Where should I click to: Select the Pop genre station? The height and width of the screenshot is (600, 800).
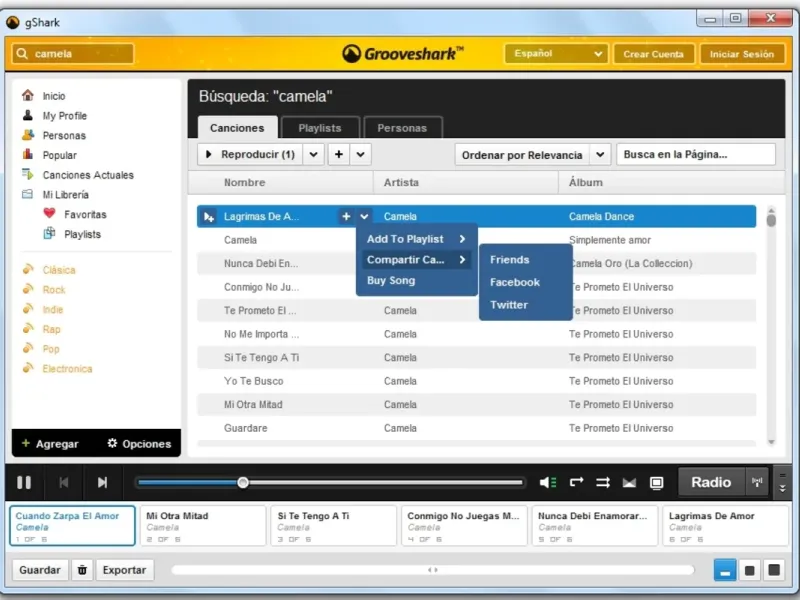(x=51, y=349)
